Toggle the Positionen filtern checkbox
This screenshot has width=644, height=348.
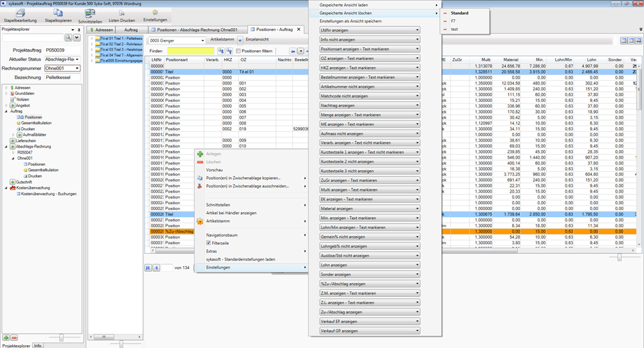tap(238, 51)
